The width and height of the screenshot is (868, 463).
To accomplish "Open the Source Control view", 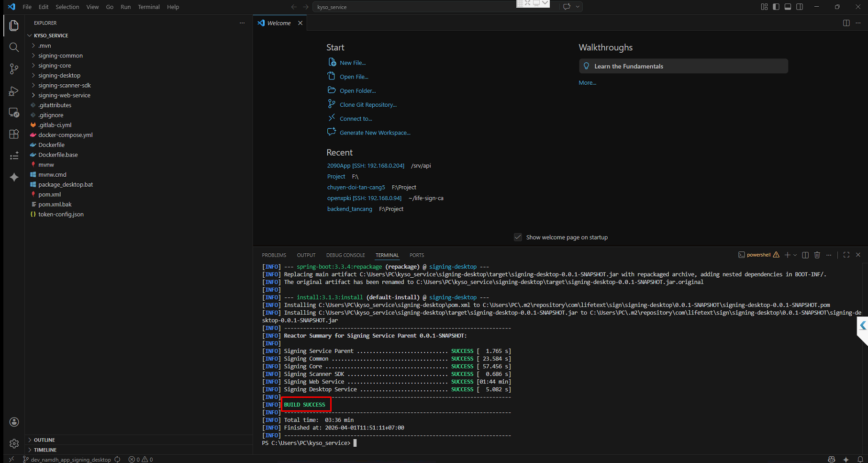I will (14, 69).
